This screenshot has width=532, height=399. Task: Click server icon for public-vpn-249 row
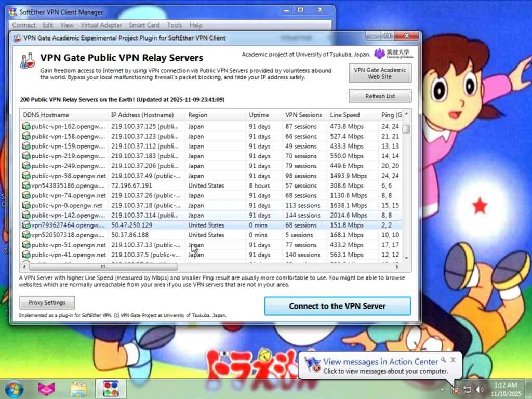pos(26,166)
